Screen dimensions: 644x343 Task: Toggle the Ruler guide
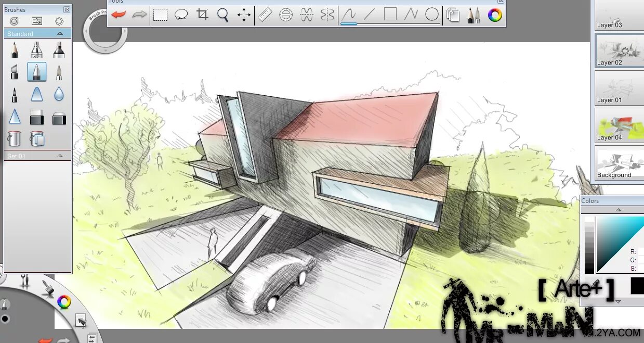tap(265, 15)
